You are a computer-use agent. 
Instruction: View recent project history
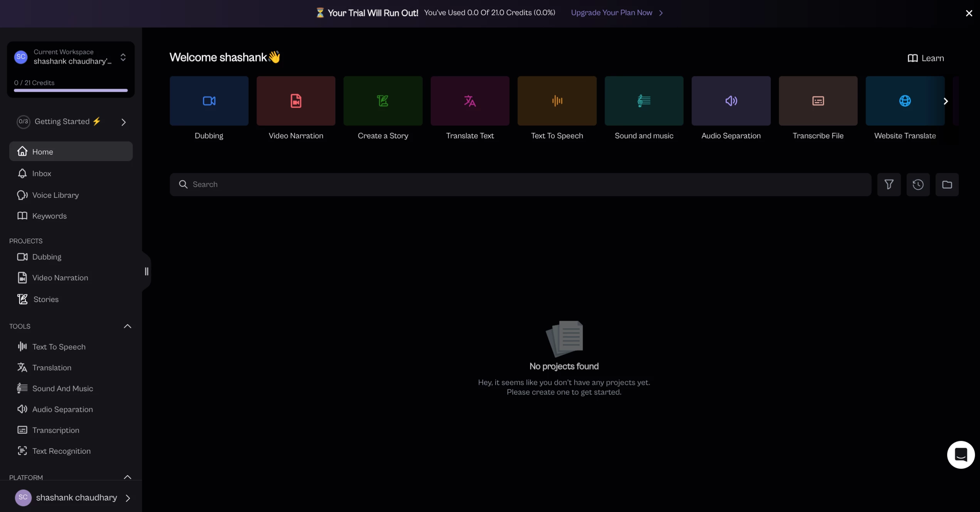(x=918, y=184)
